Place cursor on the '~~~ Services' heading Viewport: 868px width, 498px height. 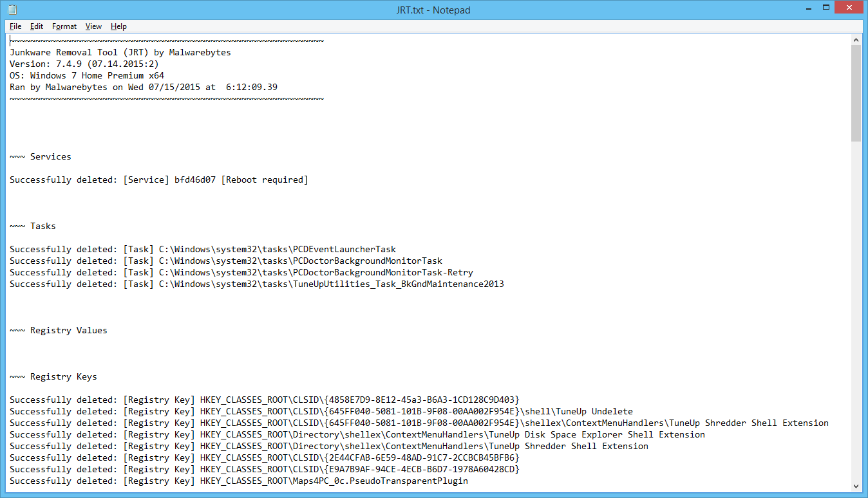[x=50, y=157]
